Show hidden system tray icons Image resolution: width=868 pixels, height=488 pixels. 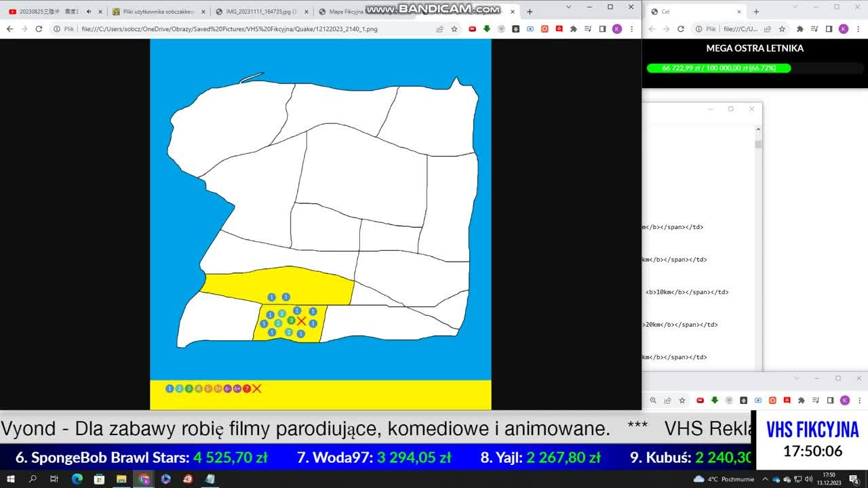pos(764,479)
